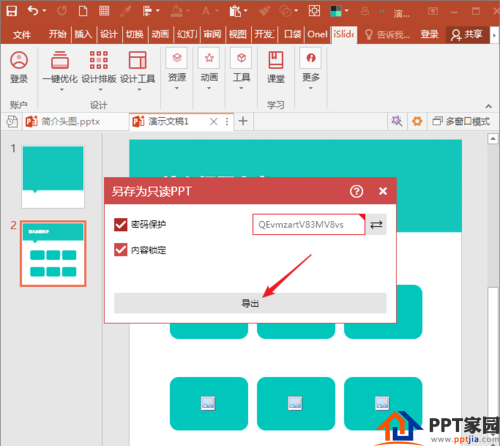
Task: Click the iSlide account login icon
Action: pyautogui.click(x=19, y=67)
